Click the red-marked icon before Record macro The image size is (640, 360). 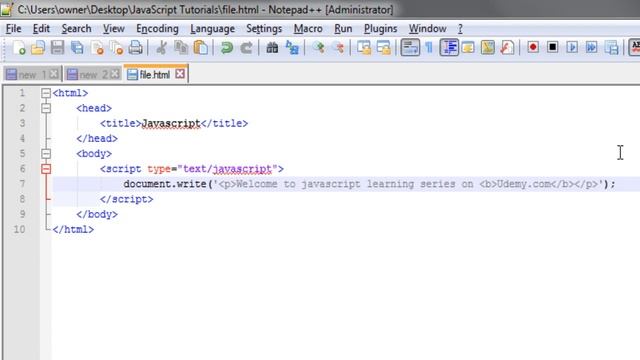[507, 48]
